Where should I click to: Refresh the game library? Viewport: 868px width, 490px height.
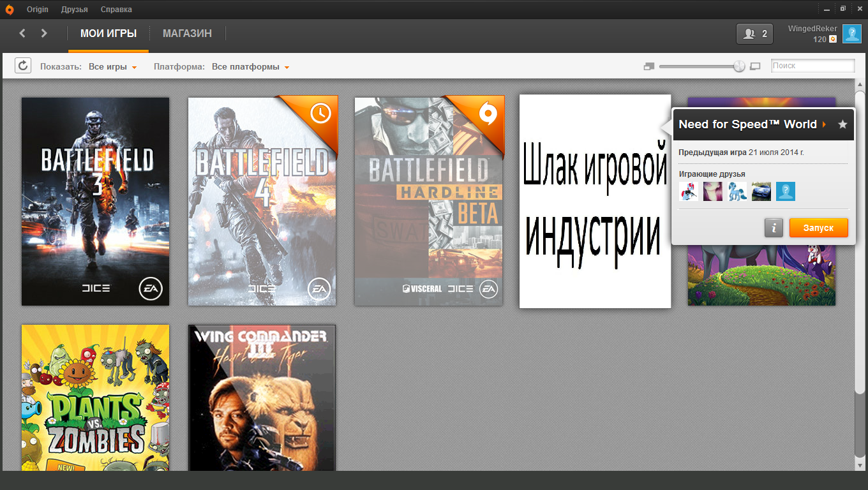point(23,66)
